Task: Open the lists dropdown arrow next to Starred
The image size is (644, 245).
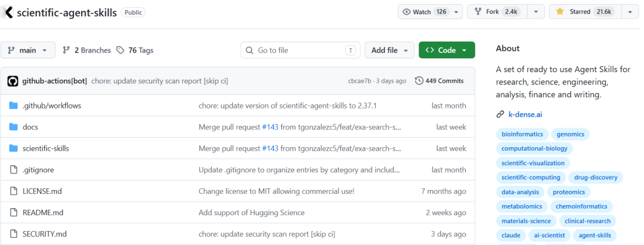Action: [630, 12]
